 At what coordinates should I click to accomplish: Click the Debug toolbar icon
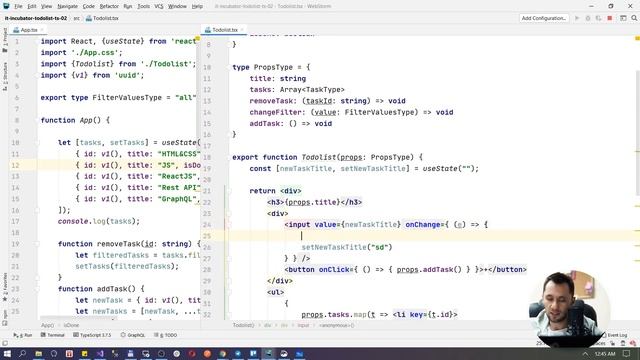588,18
